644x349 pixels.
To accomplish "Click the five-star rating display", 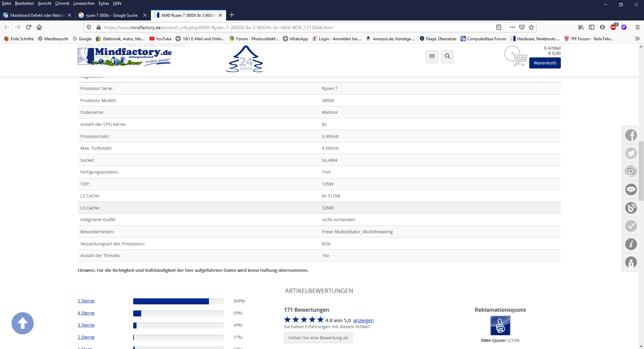I will click(304, 320).
